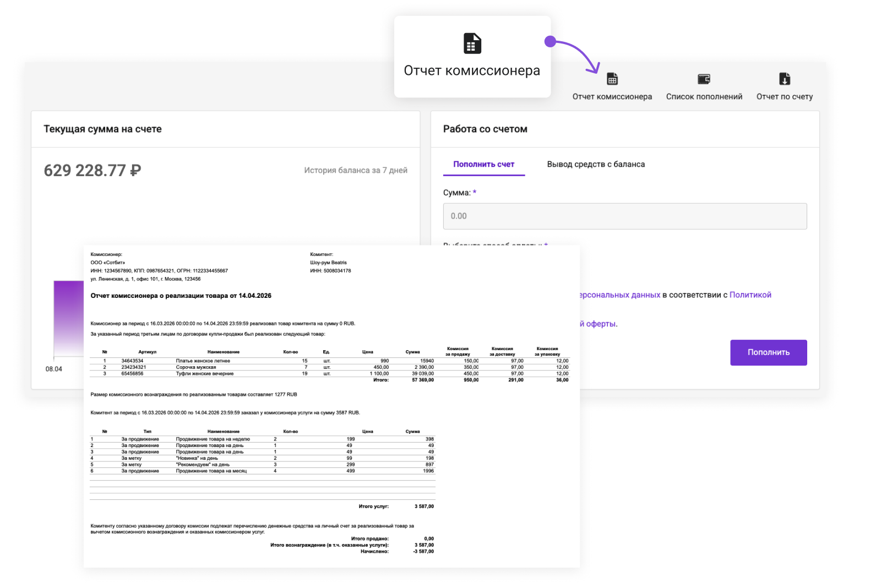Open the персональных данных link
The width and height of the screenshot is (881, 588).
(x=620, y=295)
